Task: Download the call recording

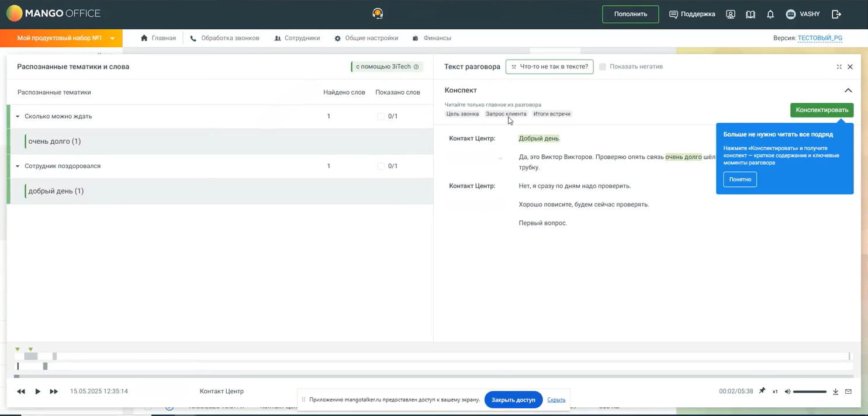Action: click(x=835, y=391)
